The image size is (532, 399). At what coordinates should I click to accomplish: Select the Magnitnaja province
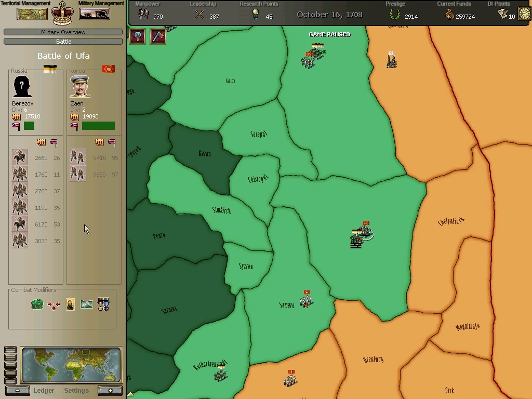coord(467,327)
